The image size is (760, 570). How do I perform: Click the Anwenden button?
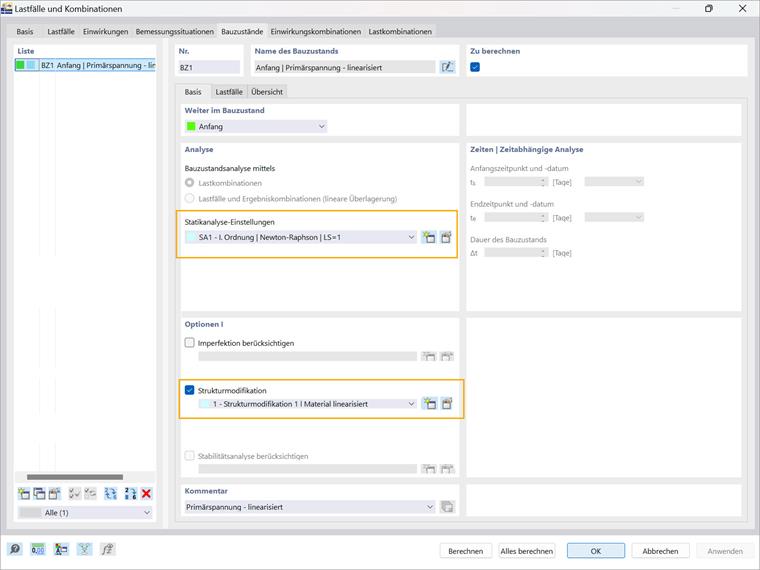coord(725,551)
